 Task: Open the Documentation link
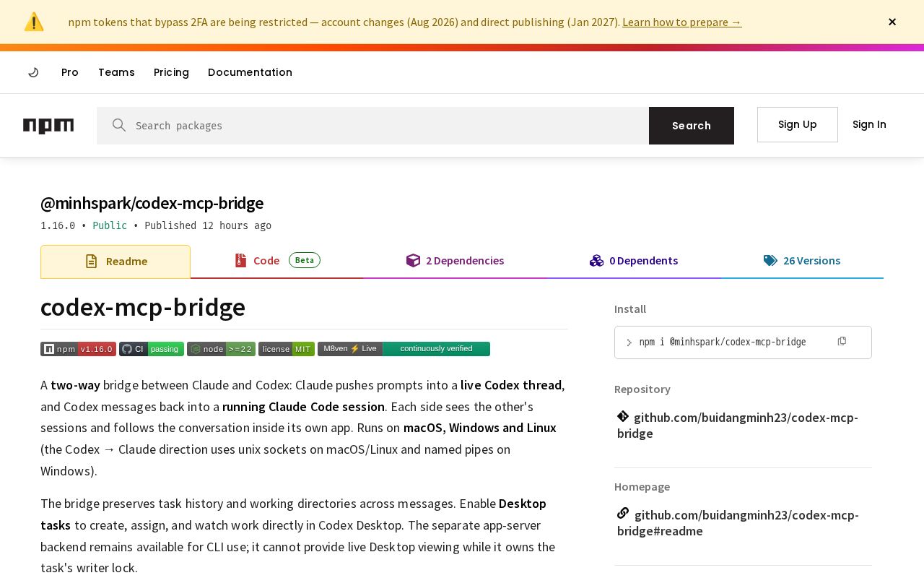[x=250, y=72]
